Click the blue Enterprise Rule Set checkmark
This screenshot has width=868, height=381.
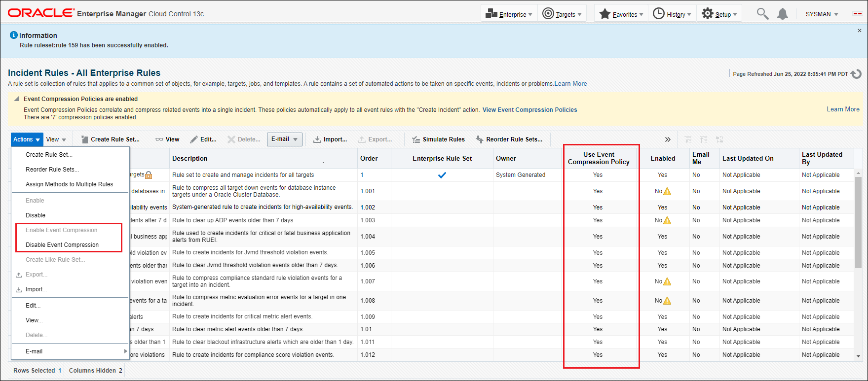pos(442,175)
